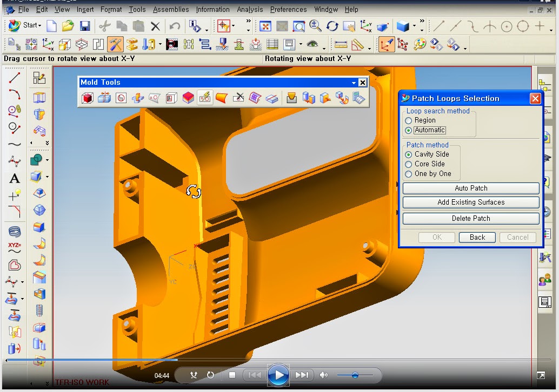This screenshot has height=392, width=559.
Task: Click the Trim Region Patch scissors icon
Action: click(238, 98)
